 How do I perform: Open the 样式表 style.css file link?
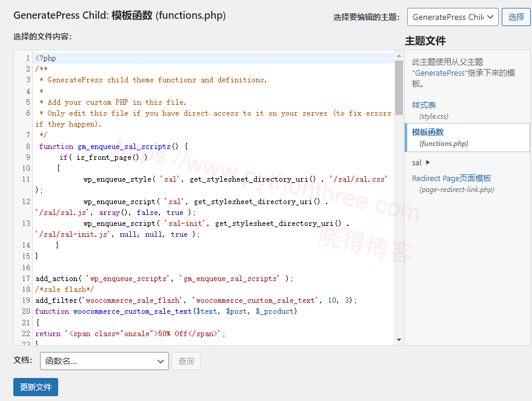pyautogui.click(x=424, y=105)
